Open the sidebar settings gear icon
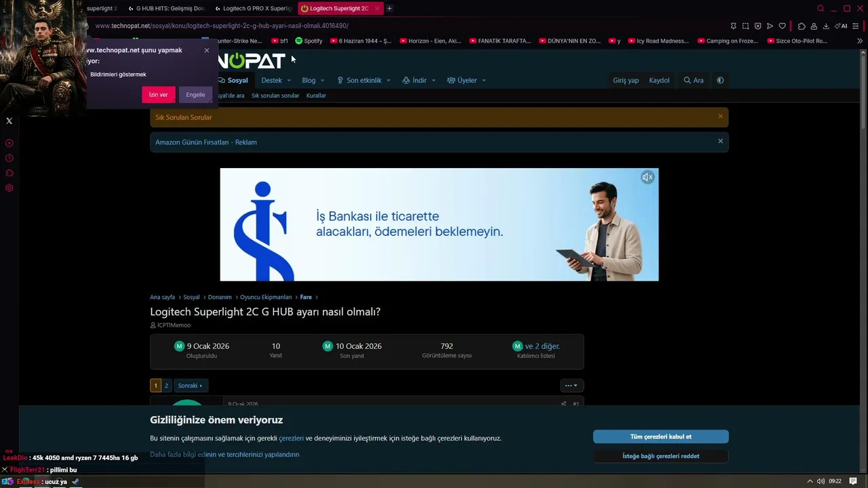 point(9,188)
